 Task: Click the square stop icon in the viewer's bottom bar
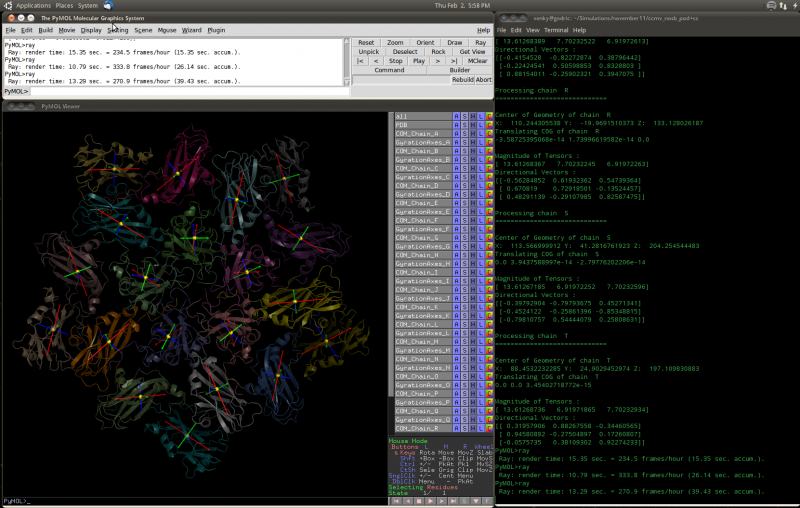(x=420, y=501)
